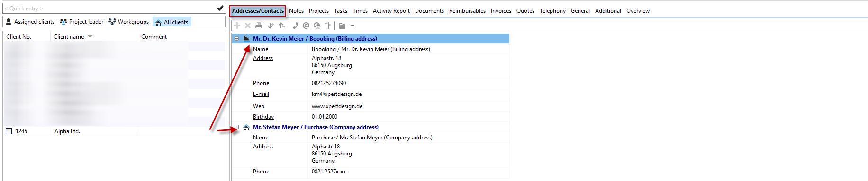868x181 pixels.
Task: Open the Activity Report tab
Action: [x=391, y=11]
